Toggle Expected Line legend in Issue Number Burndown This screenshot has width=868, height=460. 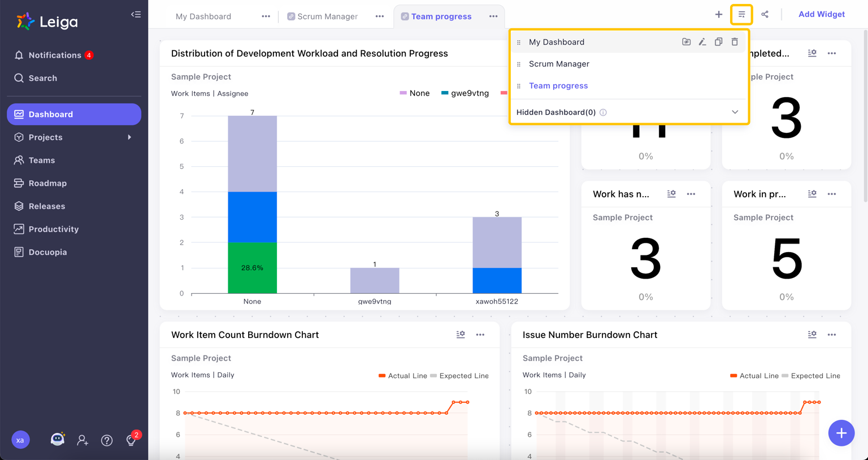tap(810, 376)
